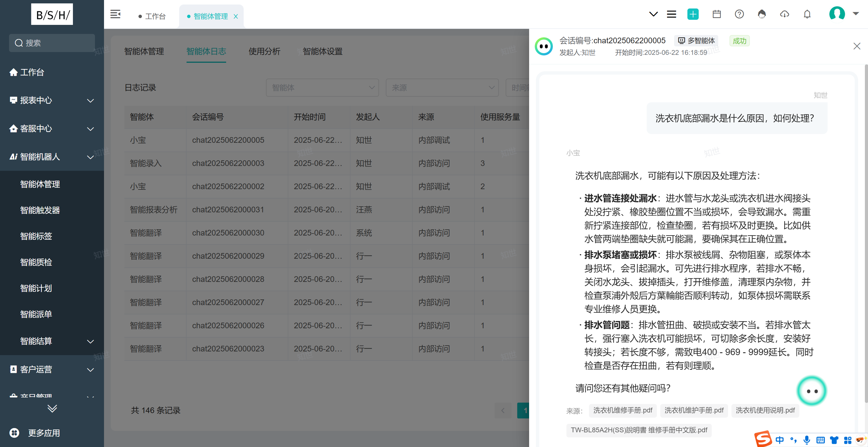This screenshot has width=868, height=447.
Task: Open notifications bell icon
Action: (x=807, y=14)
